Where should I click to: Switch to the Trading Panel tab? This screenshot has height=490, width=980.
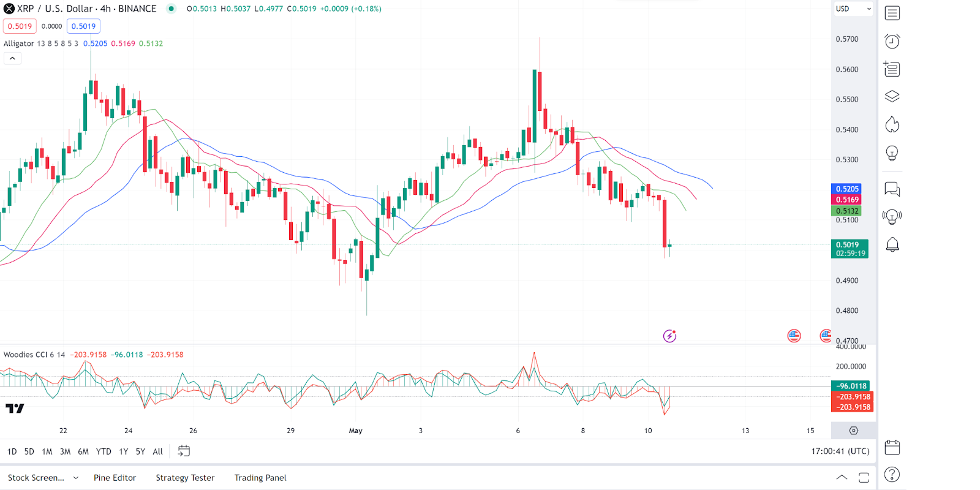tap(260, 478)
